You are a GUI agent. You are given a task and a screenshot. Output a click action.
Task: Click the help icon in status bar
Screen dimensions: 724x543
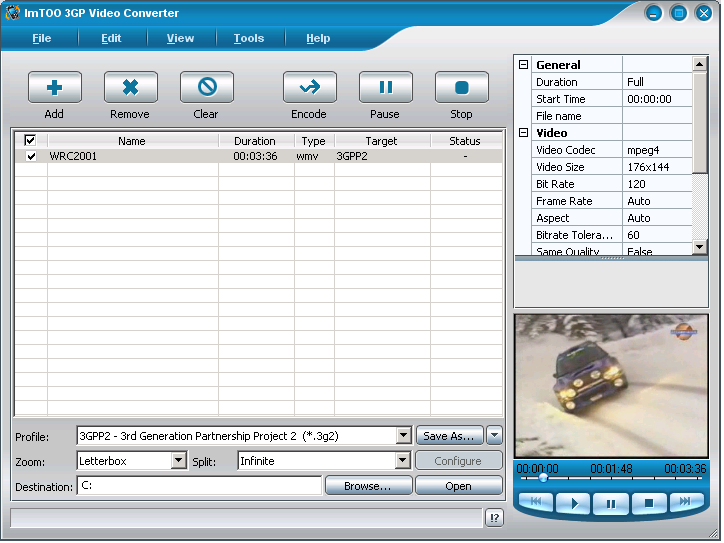(x=494, y=518)
